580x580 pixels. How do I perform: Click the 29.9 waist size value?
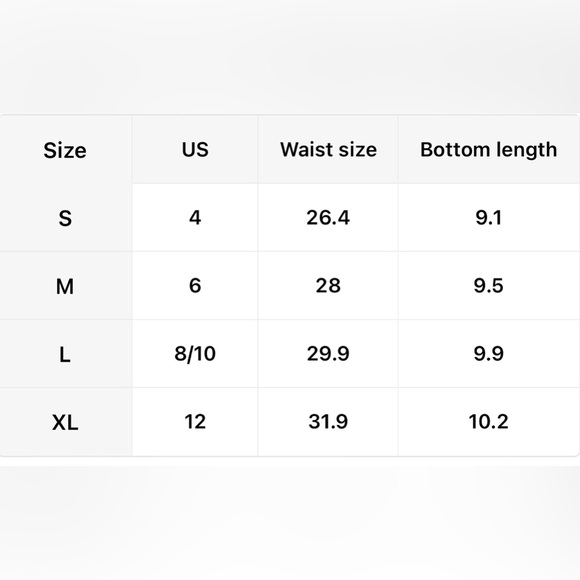(328, 354)
